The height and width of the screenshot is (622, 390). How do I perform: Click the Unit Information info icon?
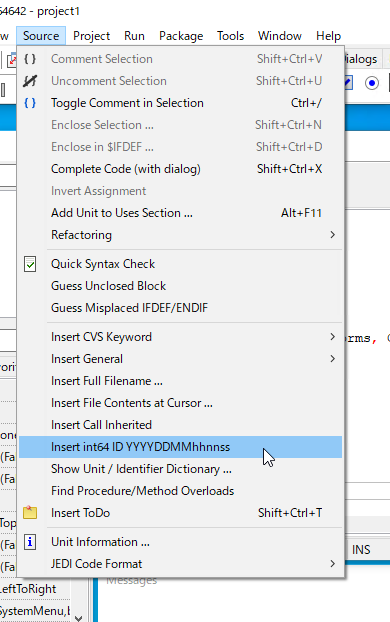coord(30,542)
